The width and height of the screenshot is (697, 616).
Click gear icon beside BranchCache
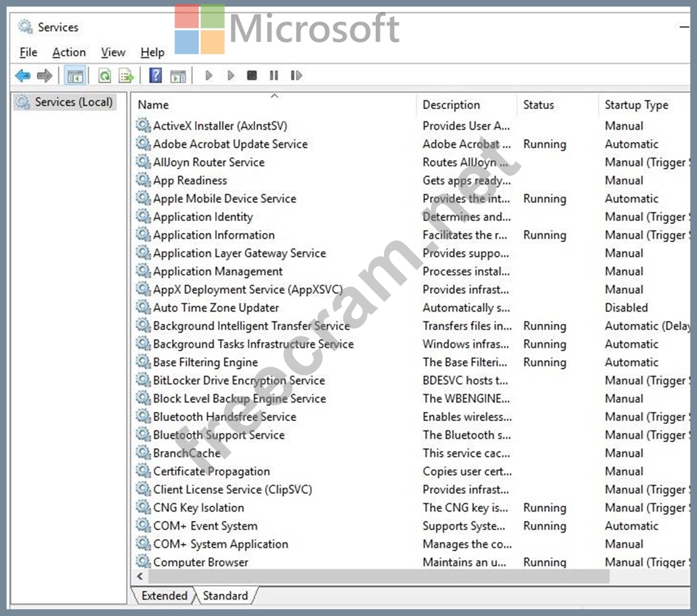[143, 453]
